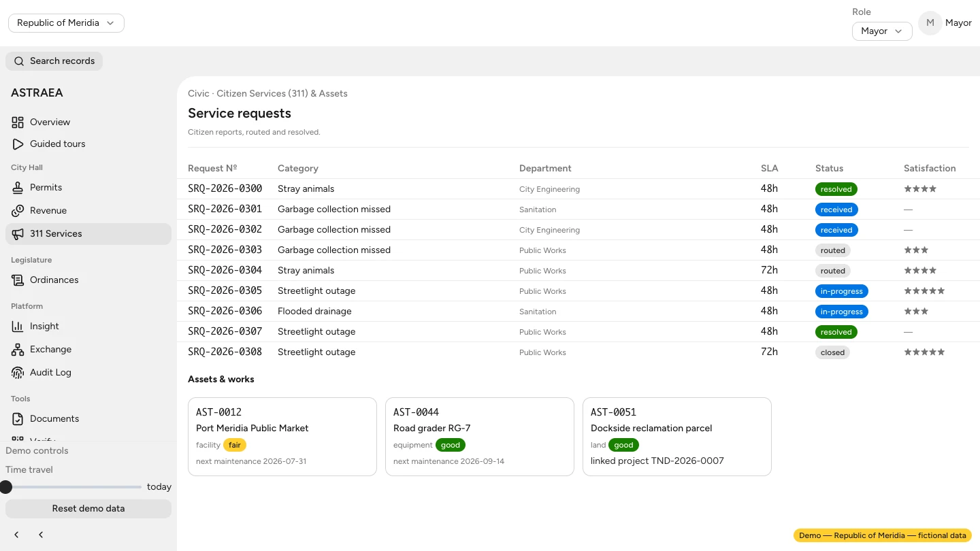
Task: Click the first left chevron at sidebar bottom
Action: coord(16,535)
